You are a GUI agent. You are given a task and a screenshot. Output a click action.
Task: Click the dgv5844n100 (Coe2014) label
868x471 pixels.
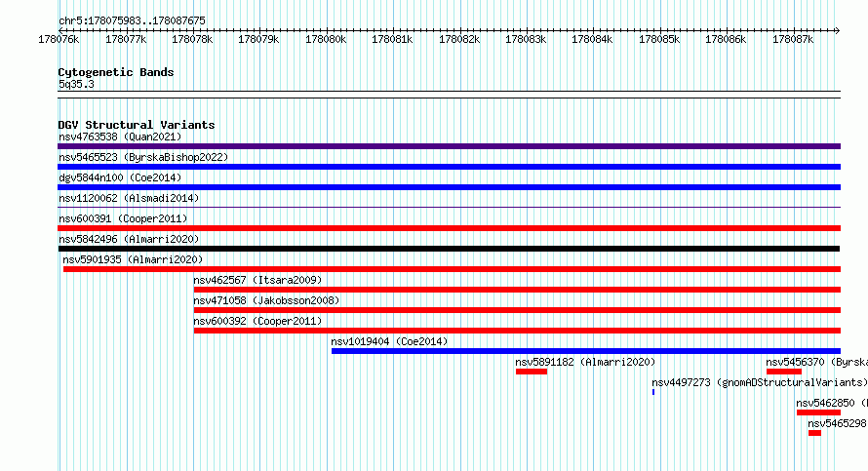click(x=120, y=177)
